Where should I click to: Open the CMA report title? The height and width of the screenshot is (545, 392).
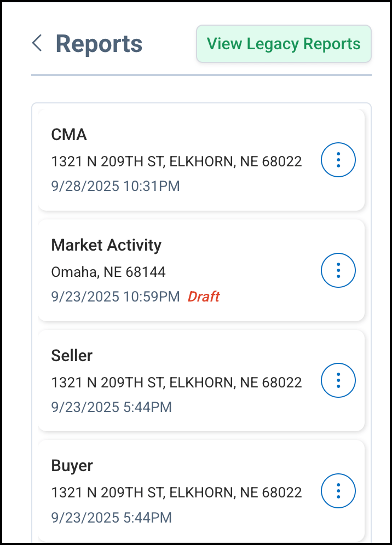click(x=69, y=135)
